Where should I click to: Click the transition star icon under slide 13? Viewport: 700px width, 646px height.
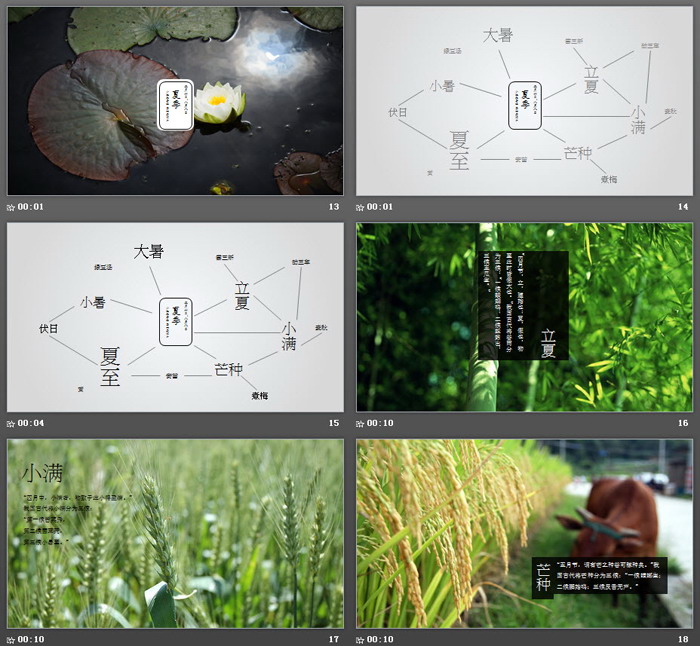(x=11, y=207)
